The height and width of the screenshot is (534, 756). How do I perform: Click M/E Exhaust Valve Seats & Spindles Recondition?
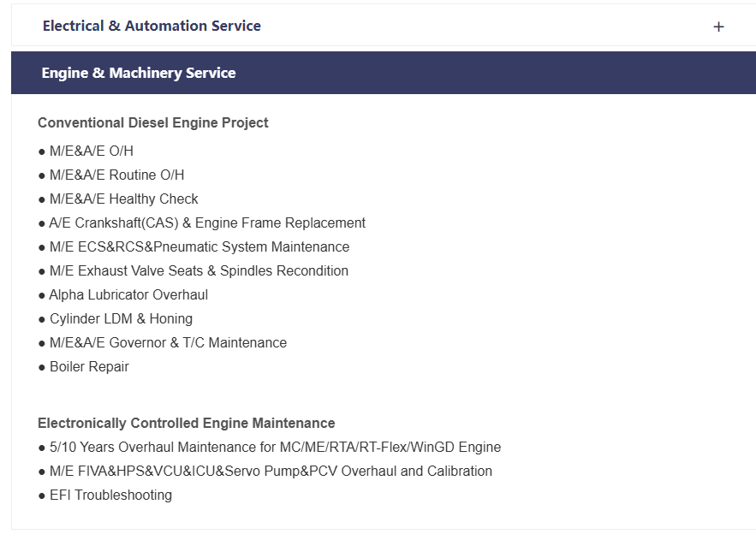199,271
